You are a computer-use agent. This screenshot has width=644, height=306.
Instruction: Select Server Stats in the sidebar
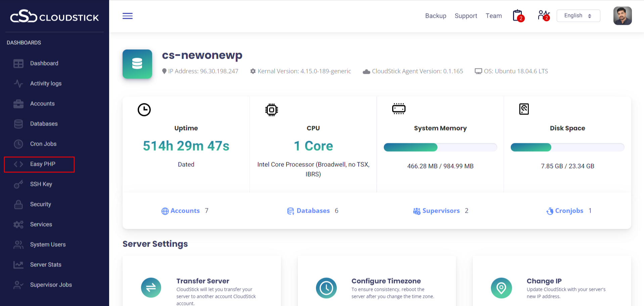pyautogui.click(x=46, y=265)
